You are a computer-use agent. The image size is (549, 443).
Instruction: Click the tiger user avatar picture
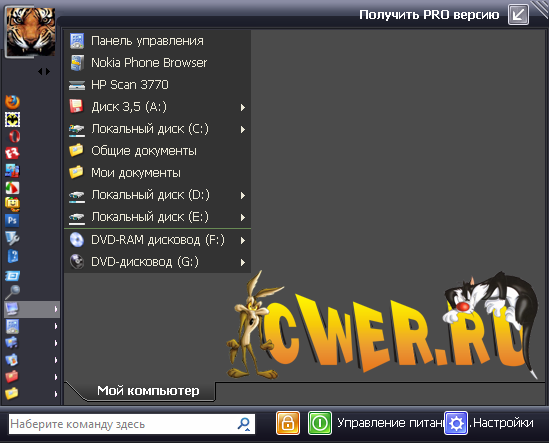[x=31, y=32]
